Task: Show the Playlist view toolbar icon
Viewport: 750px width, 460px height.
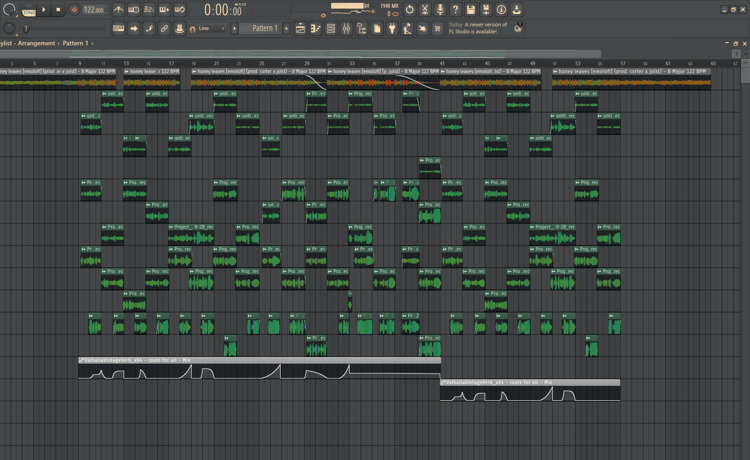Action: [x=300, y=29]
